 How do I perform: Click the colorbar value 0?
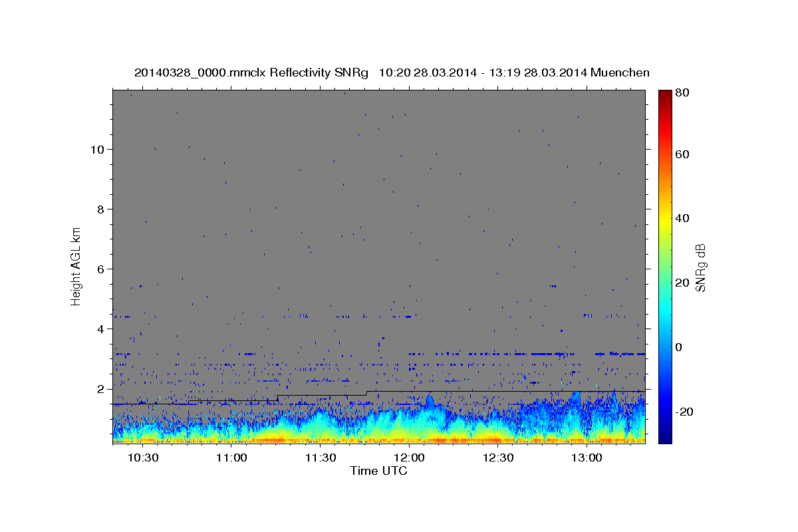(x=679, y=347)
